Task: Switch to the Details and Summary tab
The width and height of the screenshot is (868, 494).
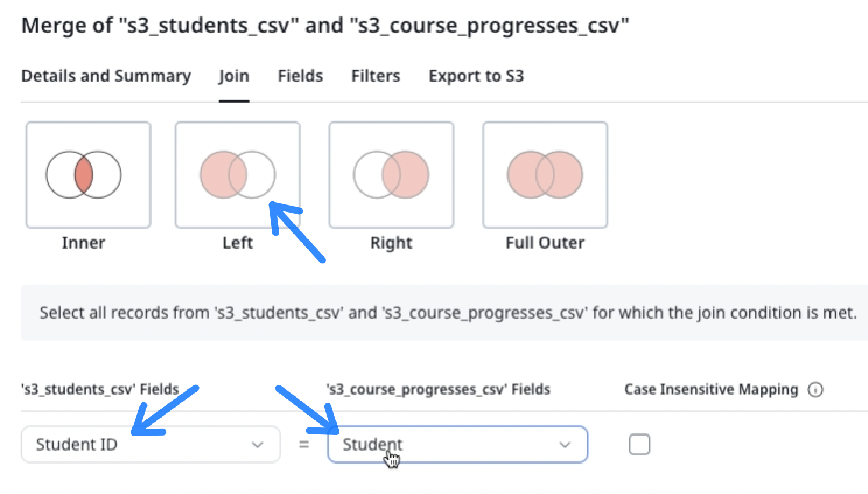Action: click(x=106, y=76)
